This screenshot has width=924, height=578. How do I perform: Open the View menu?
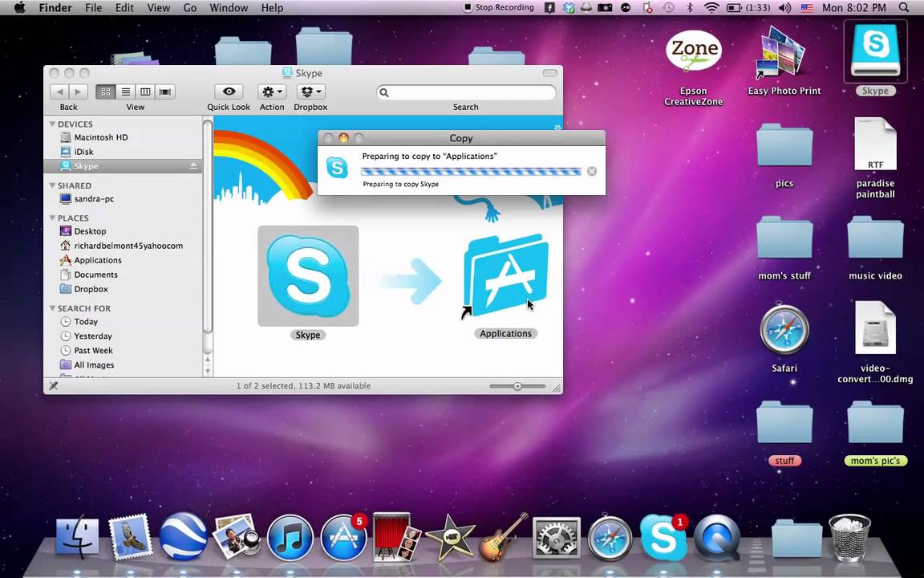(x=158, y=8)
